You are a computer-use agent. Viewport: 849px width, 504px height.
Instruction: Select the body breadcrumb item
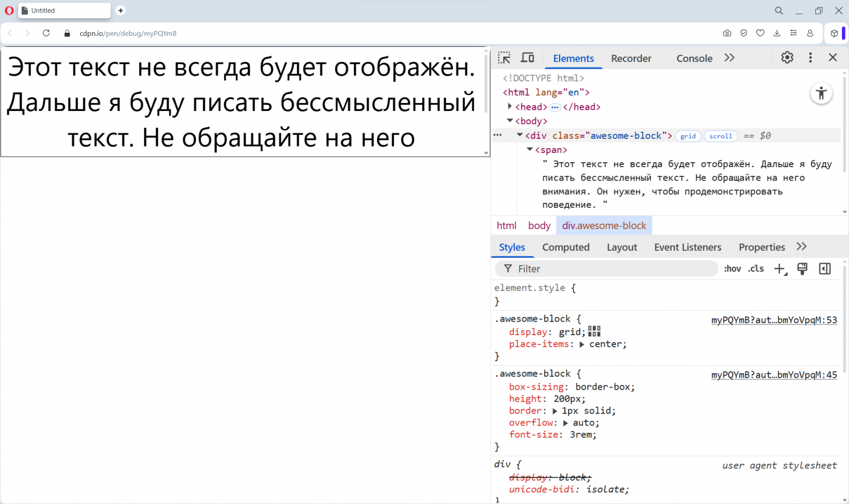(x=539, y=225)
